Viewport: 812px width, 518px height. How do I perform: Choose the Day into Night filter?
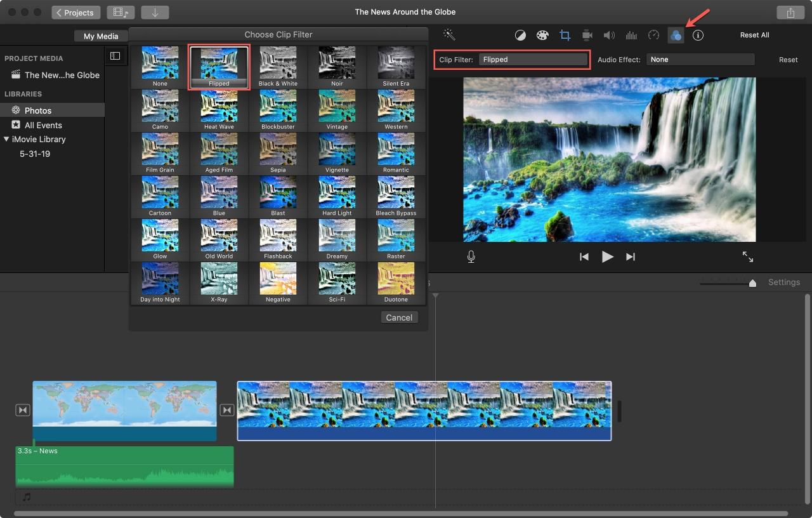(160, 282)
